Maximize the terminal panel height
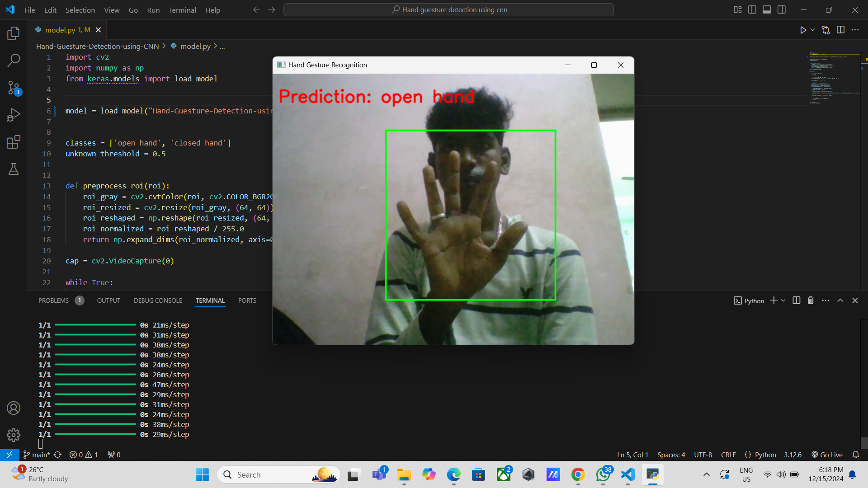This screenshot has height=488, width=868. [840, 300]
